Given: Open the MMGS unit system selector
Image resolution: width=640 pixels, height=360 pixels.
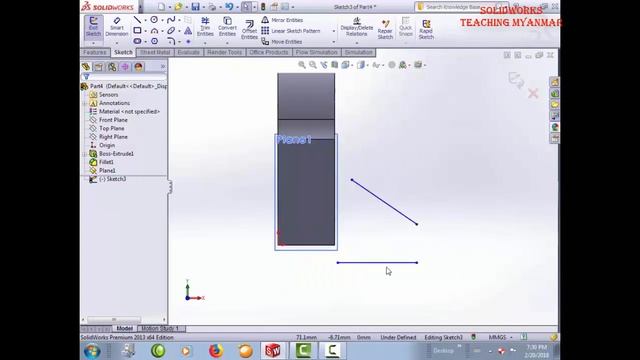Looking at the screenshot, I should (500, 338).
